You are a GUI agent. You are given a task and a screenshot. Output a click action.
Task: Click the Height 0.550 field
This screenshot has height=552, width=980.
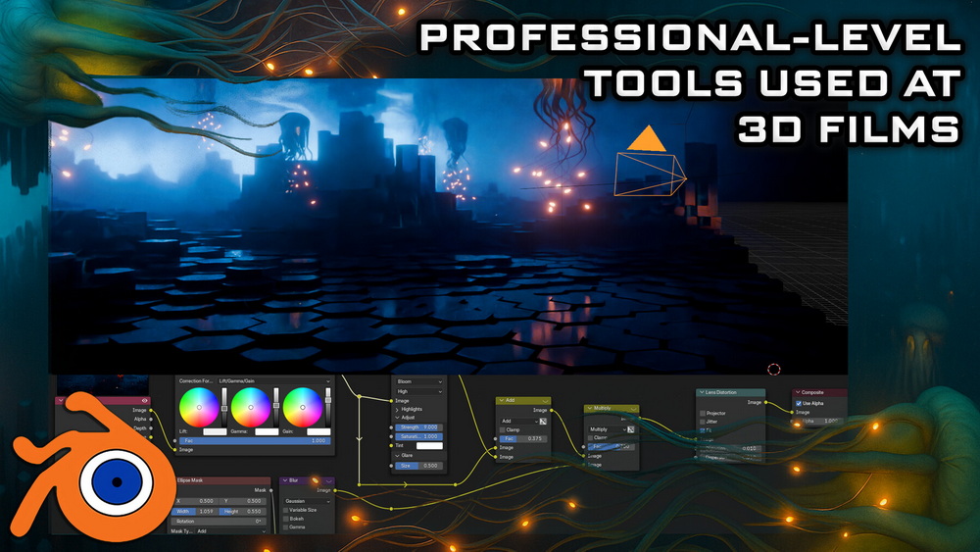(x=242, y=512)
